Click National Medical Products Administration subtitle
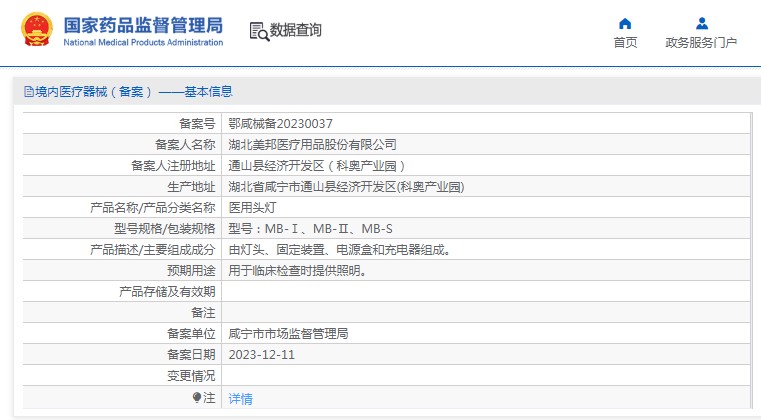 click(143, 42)
